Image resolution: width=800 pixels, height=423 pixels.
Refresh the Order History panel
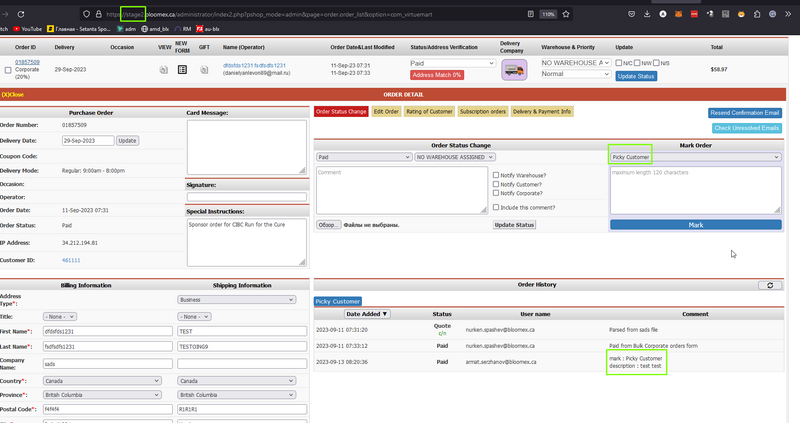coord(770,285)
